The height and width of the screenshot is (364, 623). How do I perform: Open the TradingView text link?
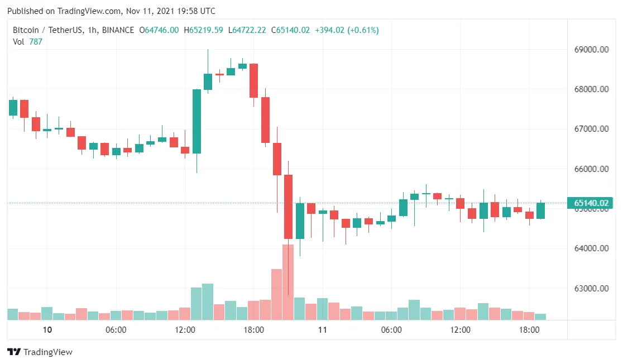point(47,352)
